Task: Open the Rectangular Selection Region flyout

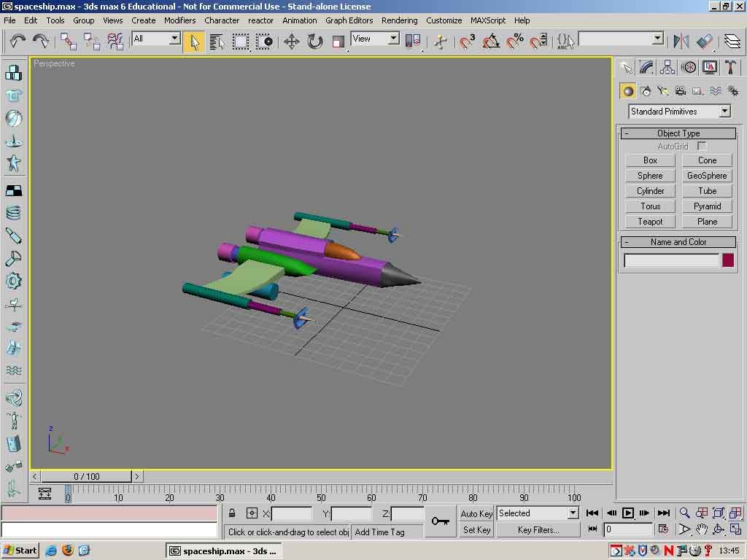Action: (x=241, y=42)
